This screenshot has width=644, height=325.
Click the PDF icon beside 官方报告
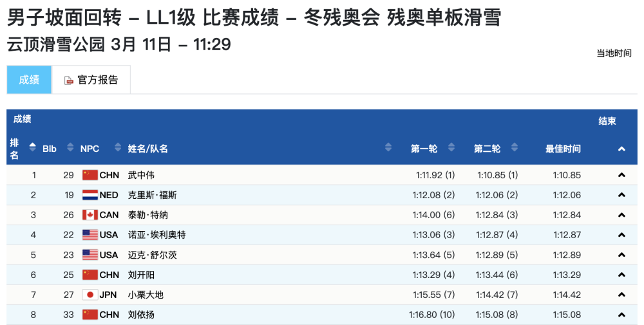(x=69, y=80)
